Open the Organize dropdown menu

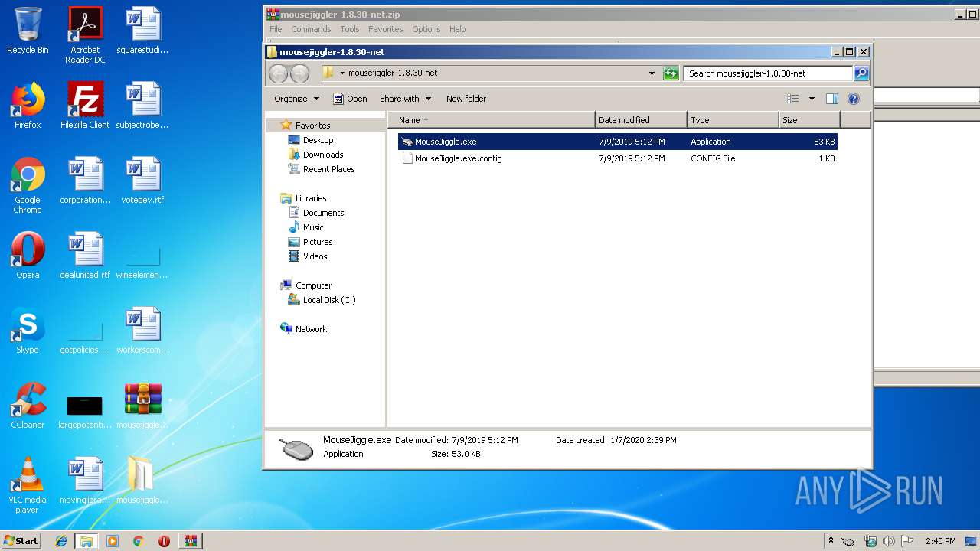tap(296, 99)
